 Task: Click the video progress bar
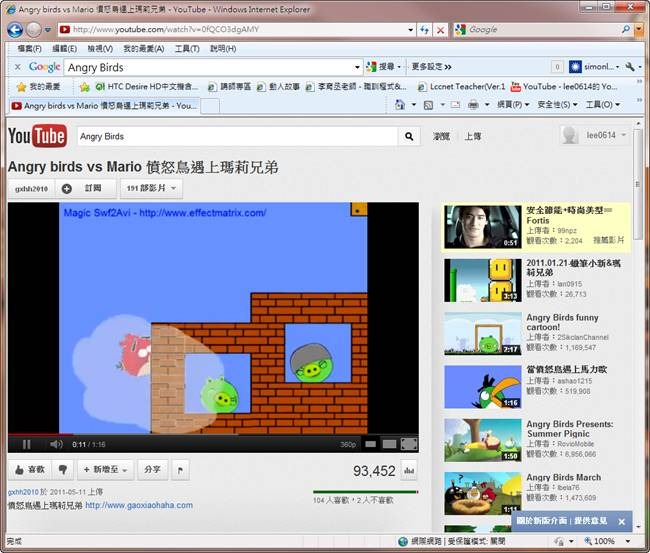click(x=213, y=434)
